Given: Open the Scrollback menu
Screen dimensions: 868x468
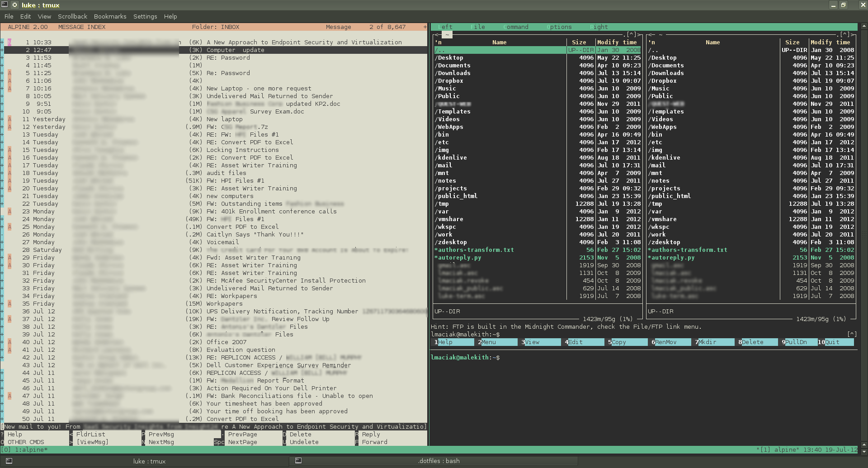Looking at the screenshot, I should point(72,16).
